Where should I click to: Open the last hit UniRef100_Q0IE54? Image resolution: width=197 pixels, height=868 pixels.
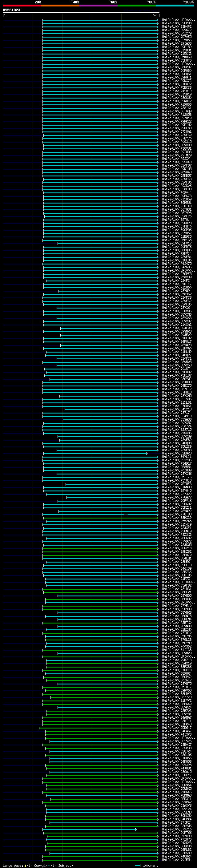[x=177, y=860]
